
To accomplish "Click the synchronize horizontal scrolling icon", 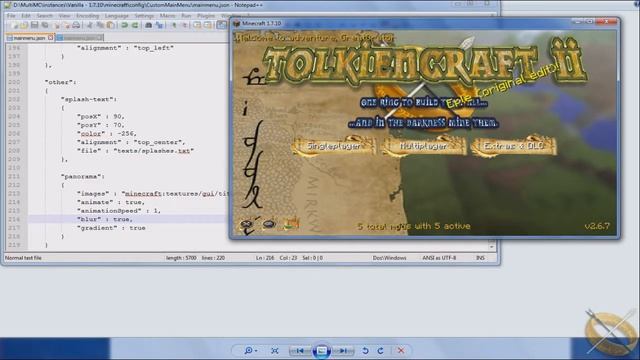I will pyautogui.click(x=208, y=25).
